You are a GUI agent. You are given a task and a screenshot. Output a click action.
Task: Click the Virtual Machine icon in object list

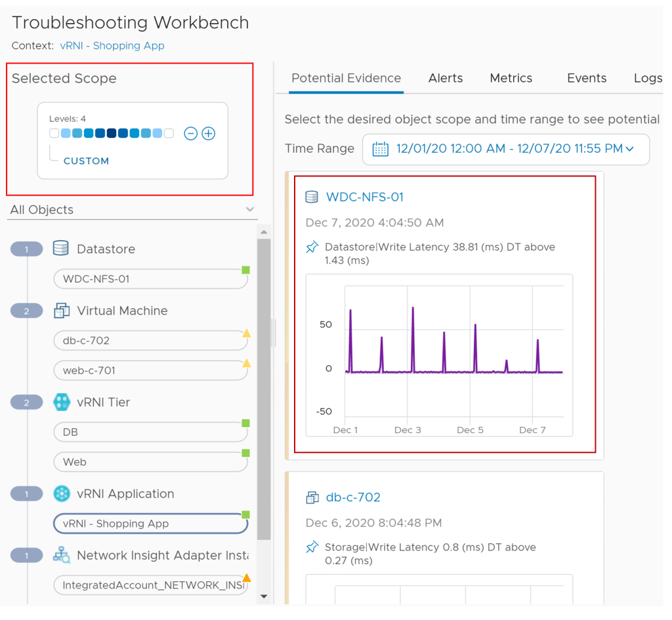tap(61, 310)
